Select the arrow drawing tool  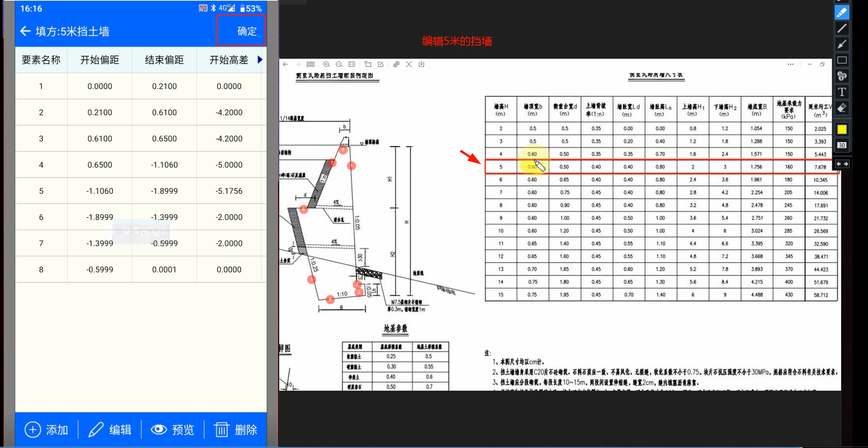(842, 44)
